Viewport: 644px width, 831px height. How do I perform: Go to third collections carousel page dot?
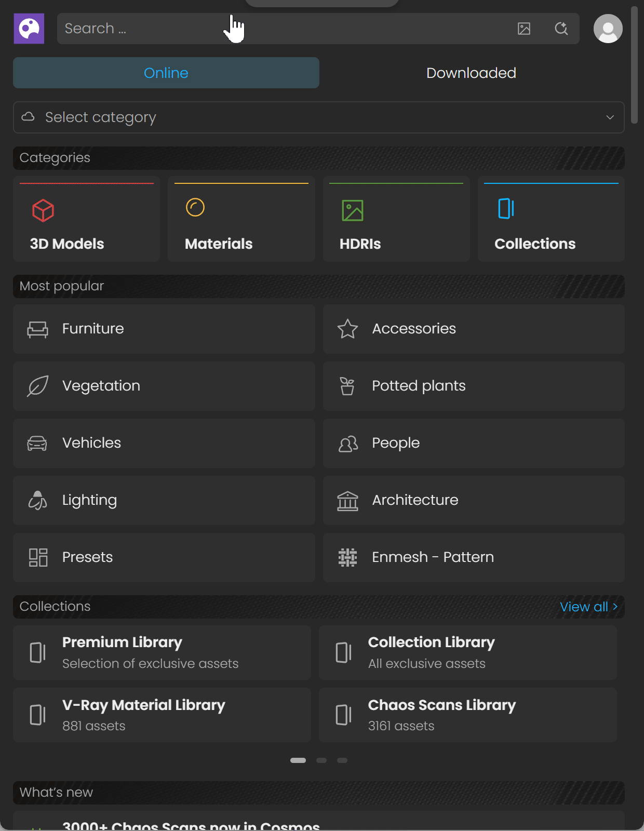(x=342, y=760)
